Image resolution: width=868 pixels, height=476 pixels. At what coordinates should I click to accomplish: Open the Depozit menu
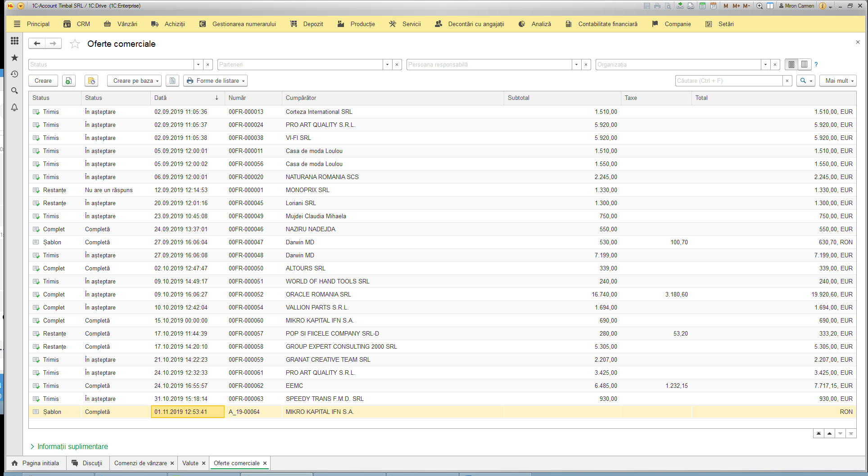pos(307,24)
